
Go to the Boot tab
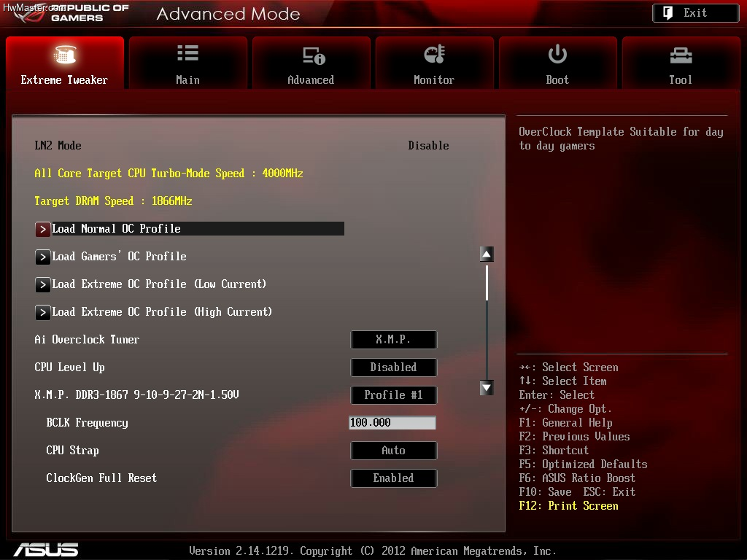(x=558, y=63)
